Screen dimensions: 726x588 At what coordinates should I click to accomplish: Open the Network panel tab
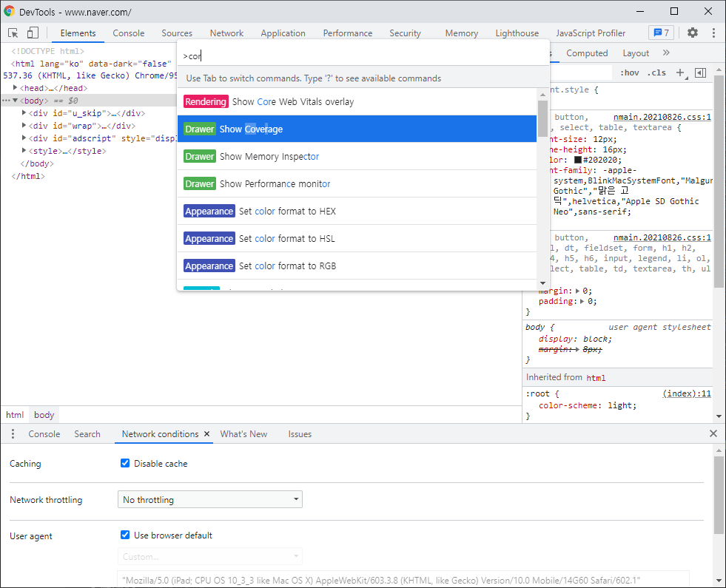pyautogui.click(x=226, y=33)
